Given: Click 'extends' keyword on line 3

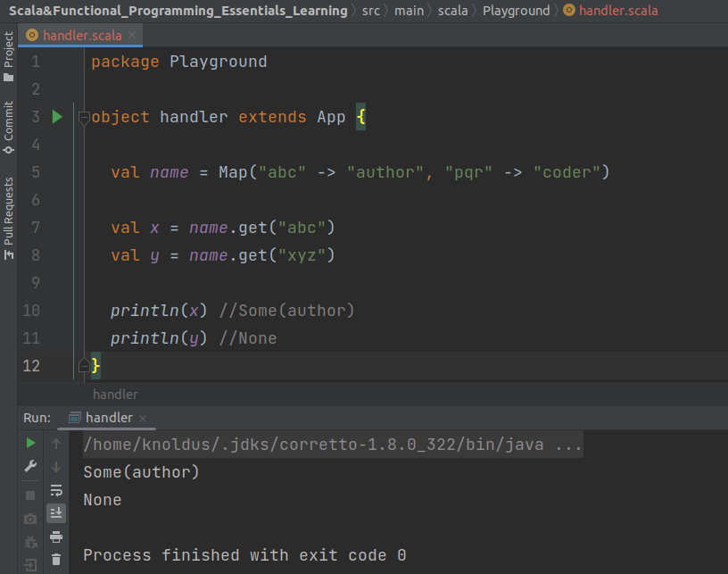Looking at the screenshot, I should 272,117.
